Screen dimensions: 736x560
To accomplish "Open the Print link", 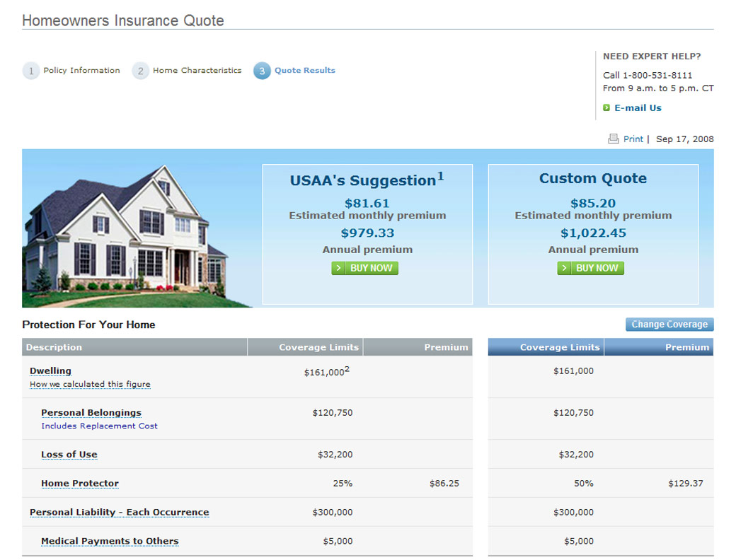I will pyautogui.click(x=633, y=139).
